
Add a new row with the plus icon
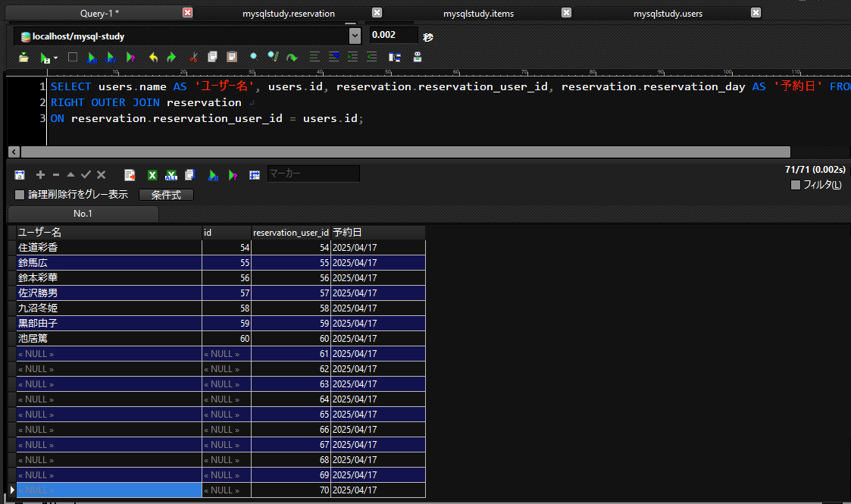[x=40, y=174]
